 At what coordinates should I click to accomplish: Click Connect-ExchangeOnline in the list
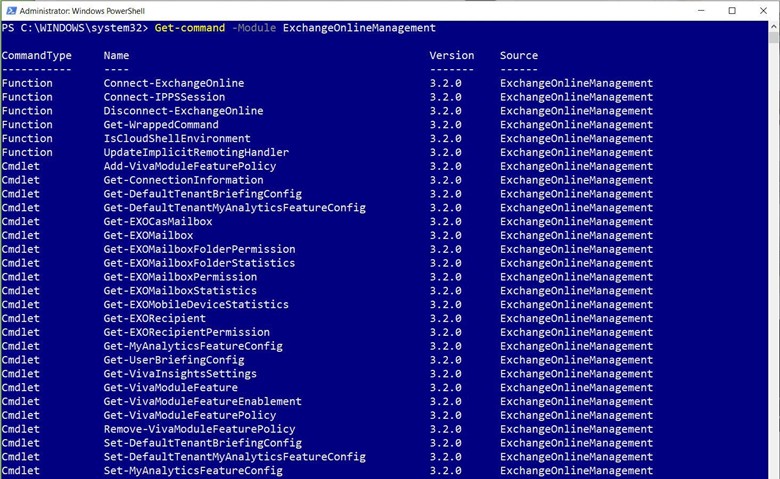tap(174, 83)
